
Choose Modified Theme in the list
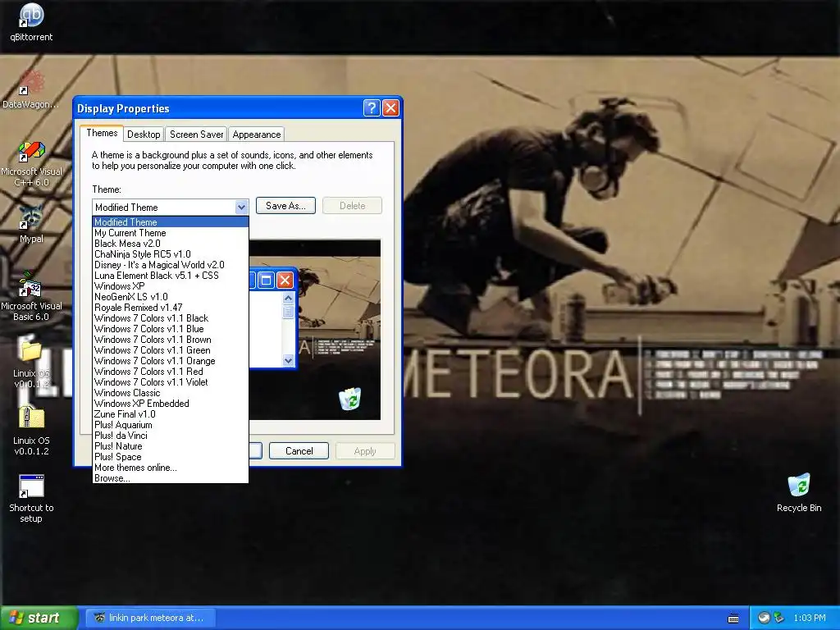171,221
